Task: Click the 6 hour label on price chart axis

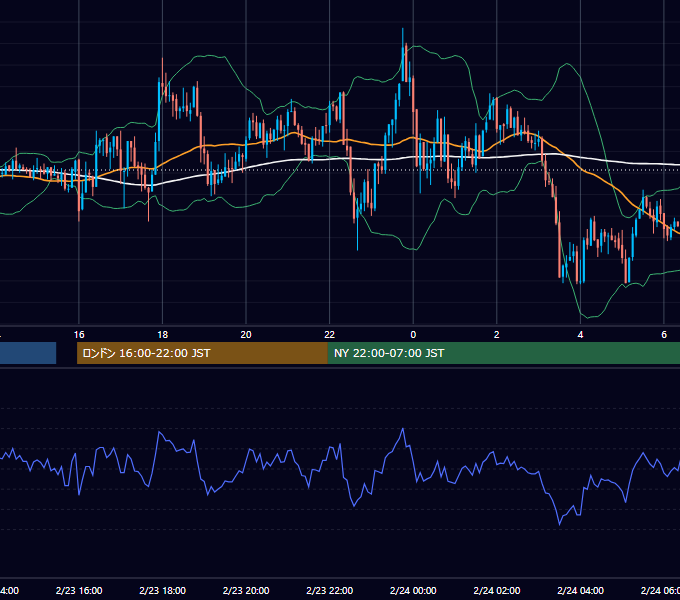Action: point(664,335)
